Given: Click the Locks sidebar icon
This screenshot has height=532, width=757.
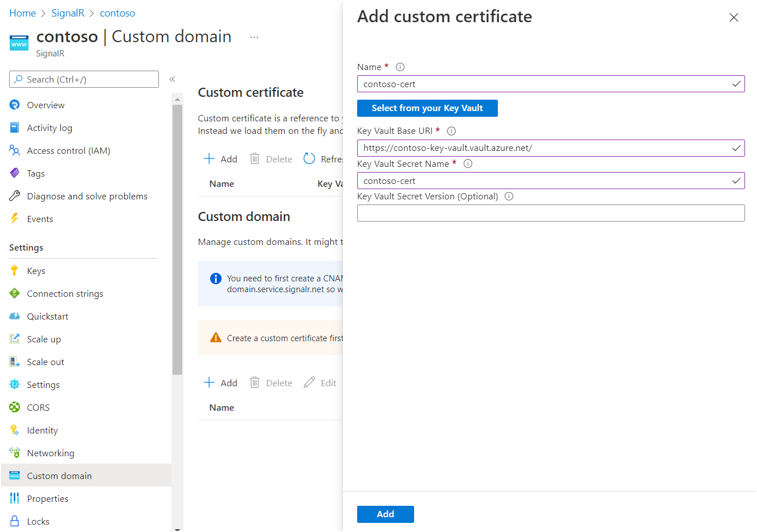Looking at the screenshot, I should [x=15, y=521].
